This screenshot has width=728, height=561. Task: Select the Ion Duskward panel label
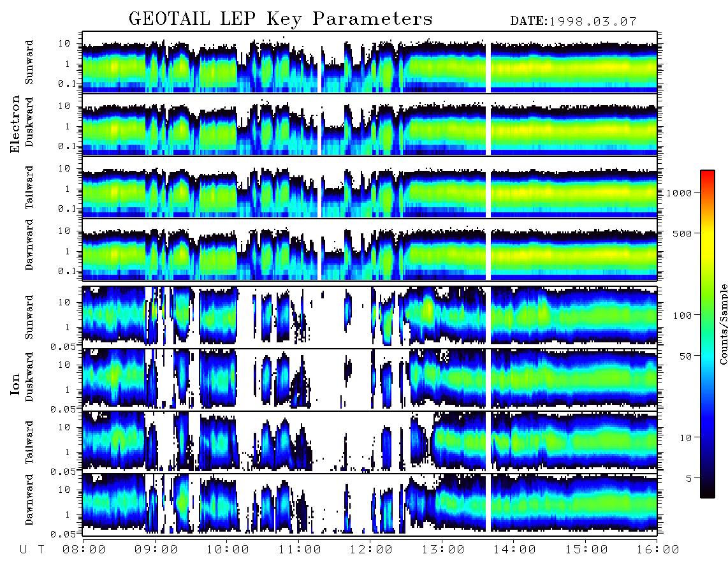(x=29, y=377)
